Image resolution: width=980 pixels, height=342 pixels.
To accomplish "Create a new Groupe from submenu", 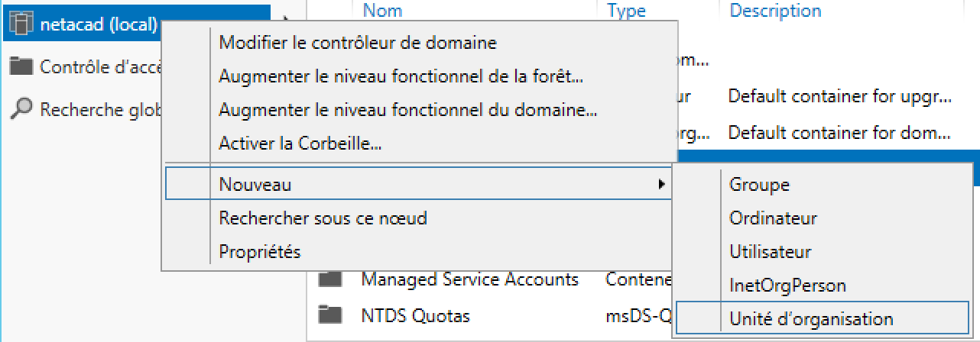I will (759, 185).
